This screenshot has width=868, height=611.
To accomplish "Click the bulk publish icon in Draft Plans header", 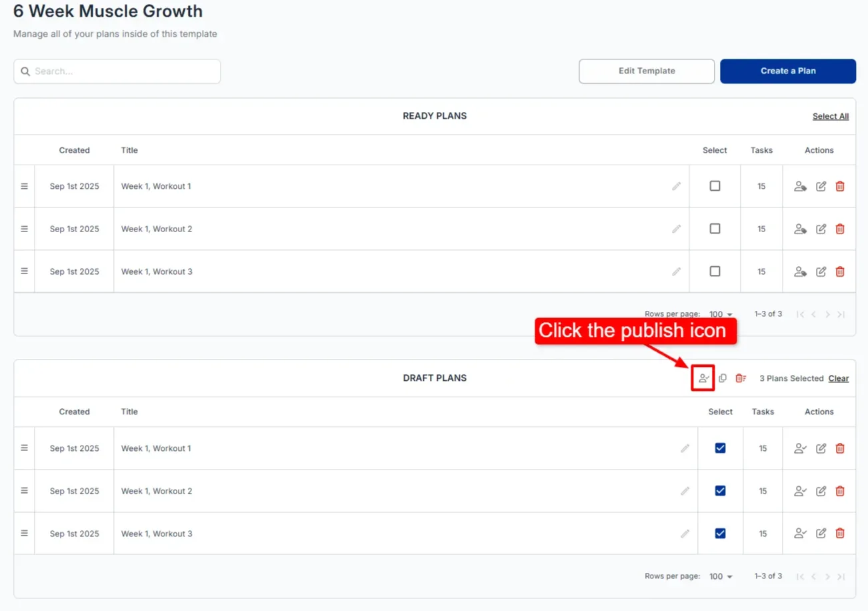I will tap(703, 378).
